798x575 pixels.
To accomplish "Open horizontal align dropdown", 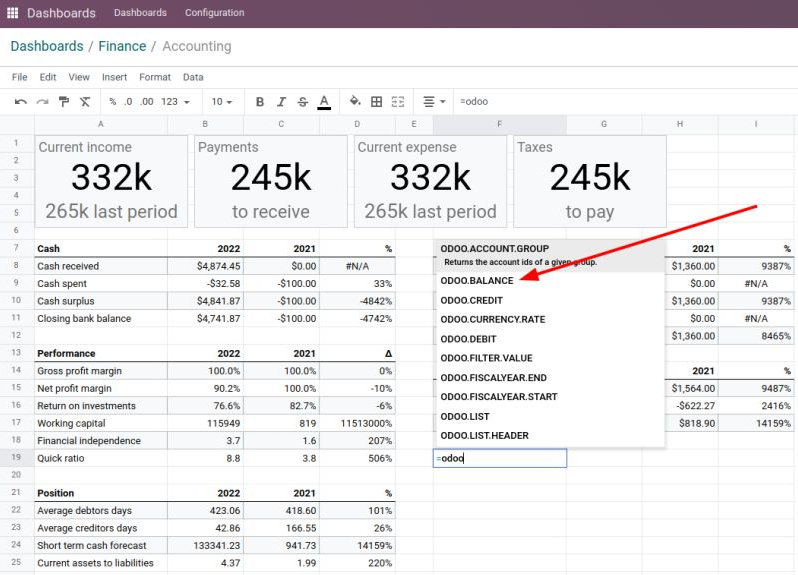I will coord(434,102).
